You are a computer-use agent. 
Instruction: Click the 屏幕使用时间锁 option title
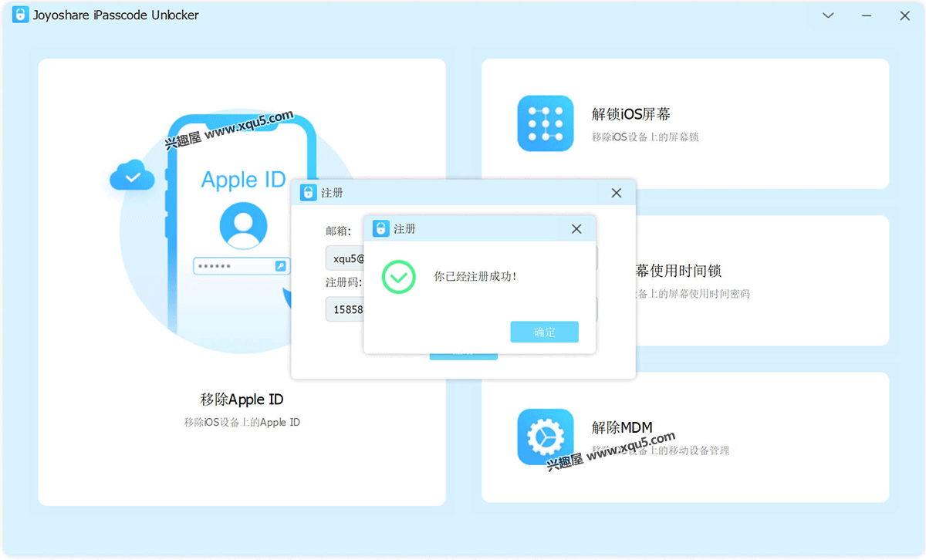pos(678,271)
